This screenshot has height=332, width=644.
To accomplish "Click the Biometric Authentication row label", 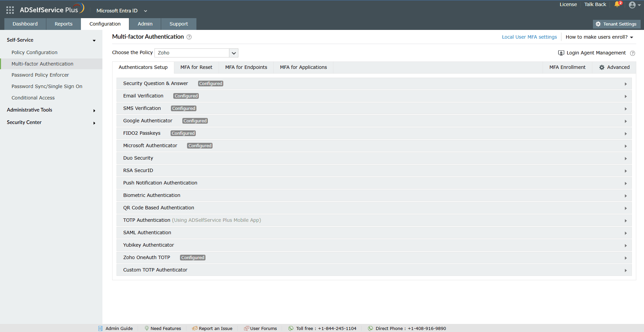I will (x=152, y=195).
